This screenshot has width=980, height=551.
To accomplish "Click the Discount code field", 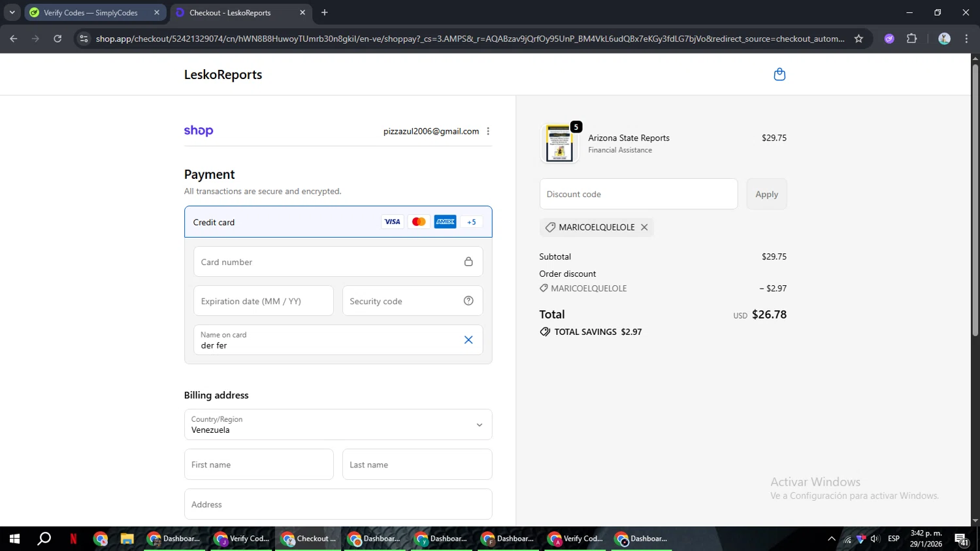I will 638,194.
